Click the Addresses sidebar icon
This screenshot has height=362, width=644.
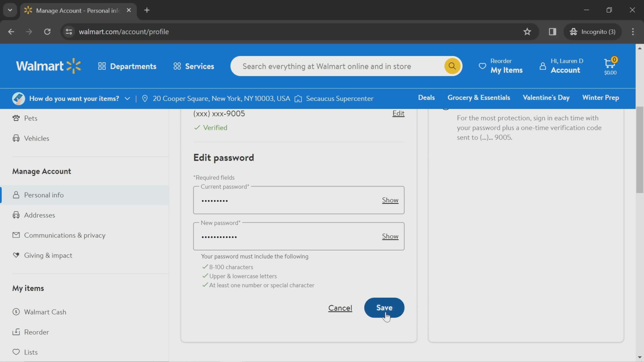tap(16, 215)
